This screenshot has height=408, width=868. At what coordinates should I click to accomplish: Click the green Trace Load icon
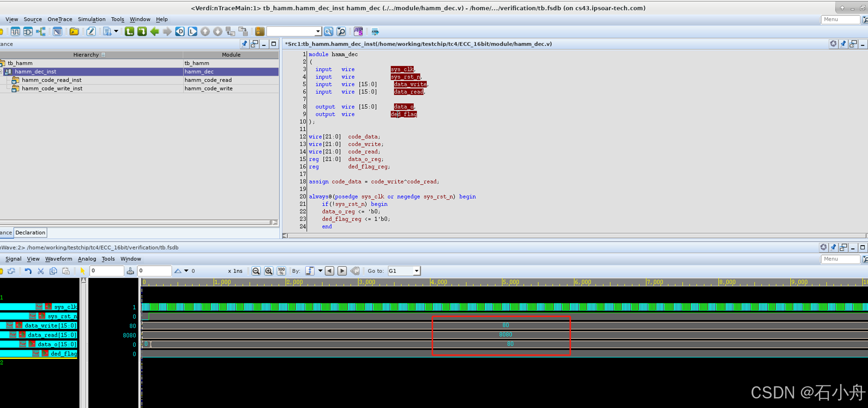click(129, 31)
